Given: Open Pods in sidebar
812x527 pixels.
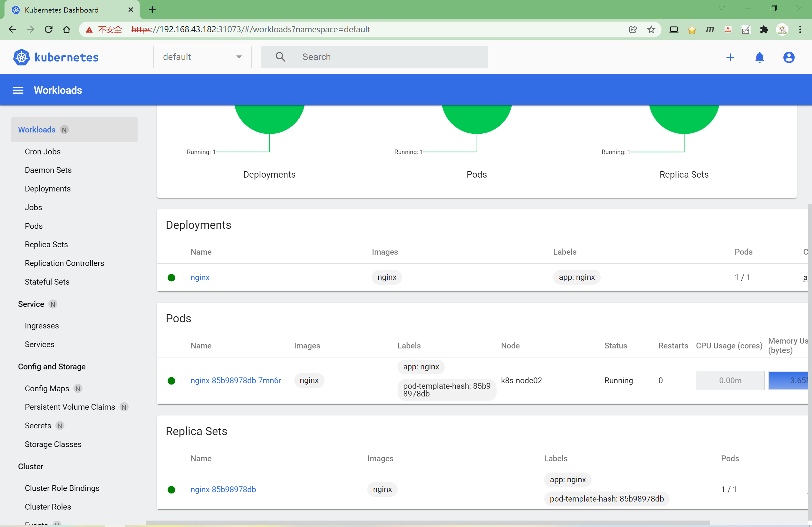Looking at the screenshot, I should (34, 226).
